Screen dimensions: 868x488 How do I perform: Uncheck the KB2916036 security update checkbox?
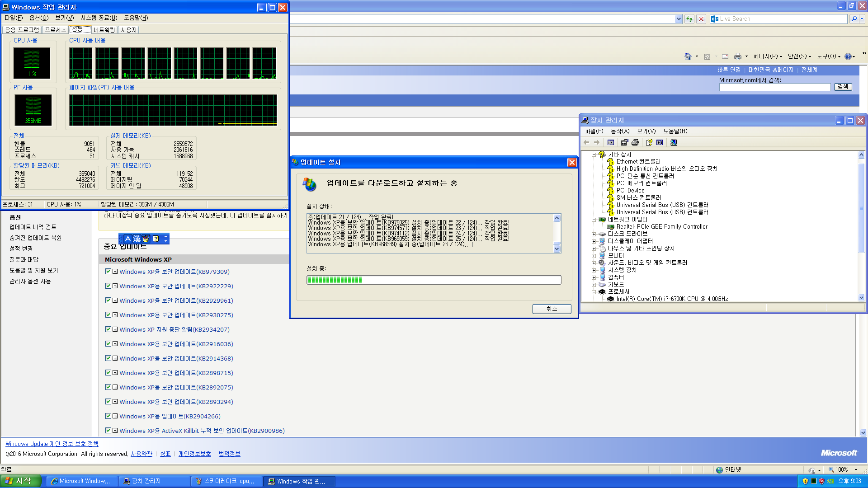pos(108,344)
